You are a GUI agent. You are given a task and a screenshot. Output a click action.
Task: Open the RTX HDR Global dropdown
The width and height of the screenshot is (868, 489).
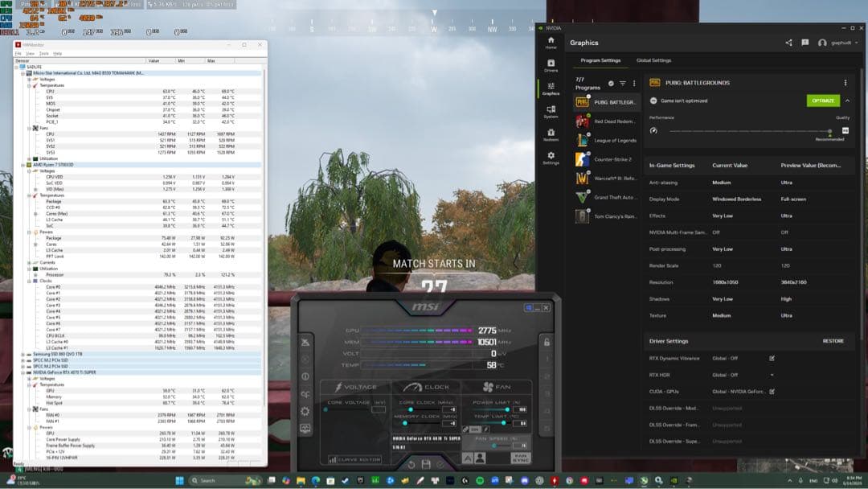click(772, 375)
